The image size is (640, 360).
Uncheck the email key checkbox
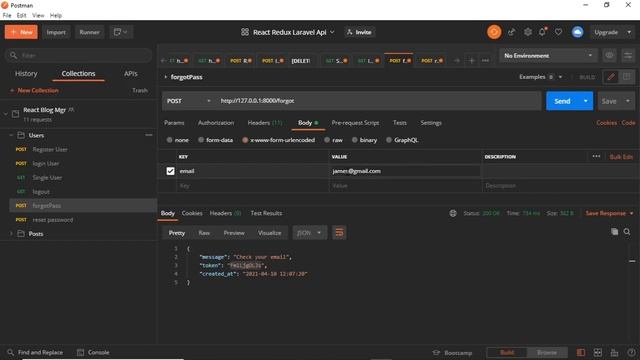coord(170,171)
